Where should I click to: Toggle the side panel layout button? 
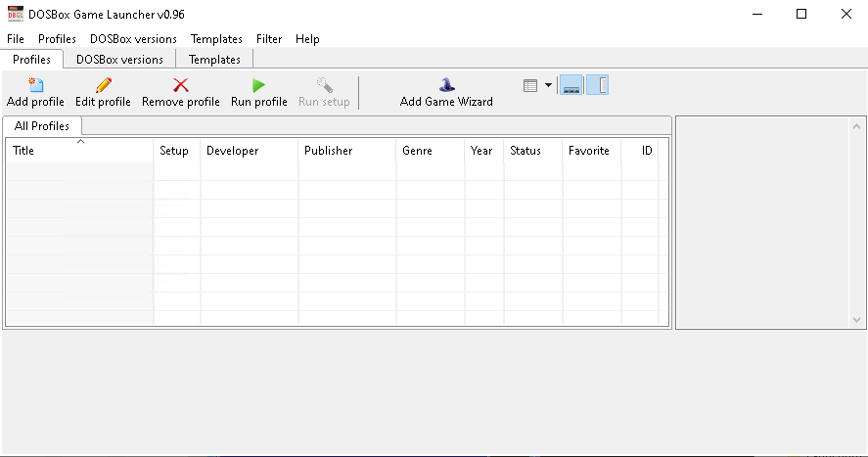tap(601, 86)
